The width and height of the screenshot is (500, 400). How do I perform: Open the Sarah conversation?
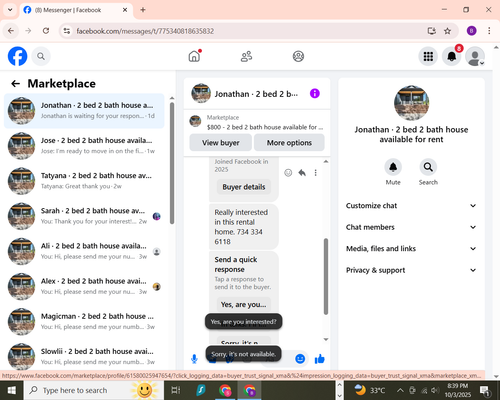tap(84, 216)
